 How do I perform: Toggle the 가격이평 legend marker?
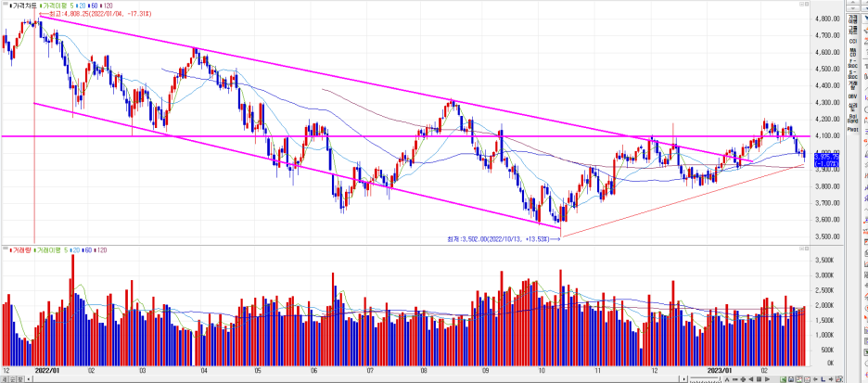[x=43, y=6]
